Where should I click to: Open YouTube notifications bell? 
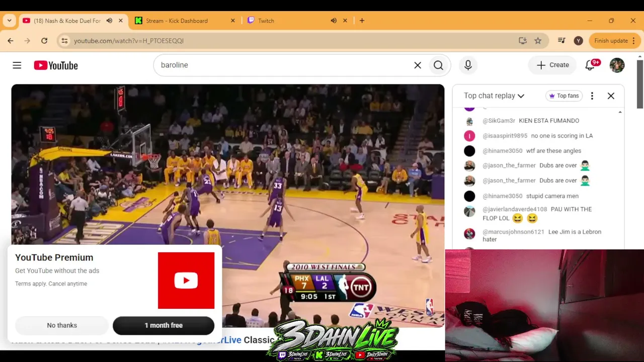coord(590,65)
